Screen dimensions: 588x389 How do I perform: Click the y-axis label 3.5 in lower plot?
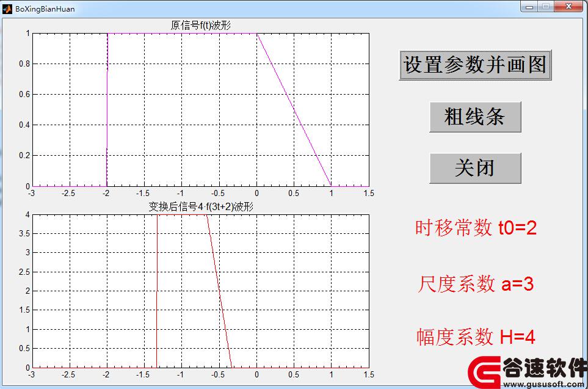click(24, 233)
